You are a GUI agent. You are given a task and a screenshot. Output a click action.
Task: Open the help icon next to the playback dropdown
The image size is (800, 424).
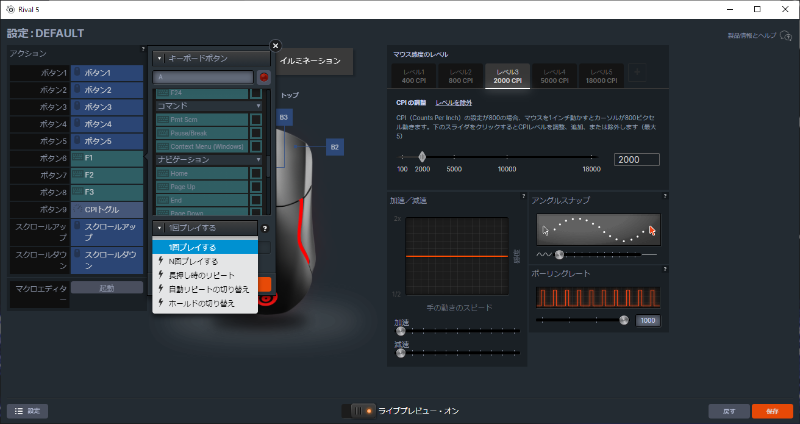[265, 229]
